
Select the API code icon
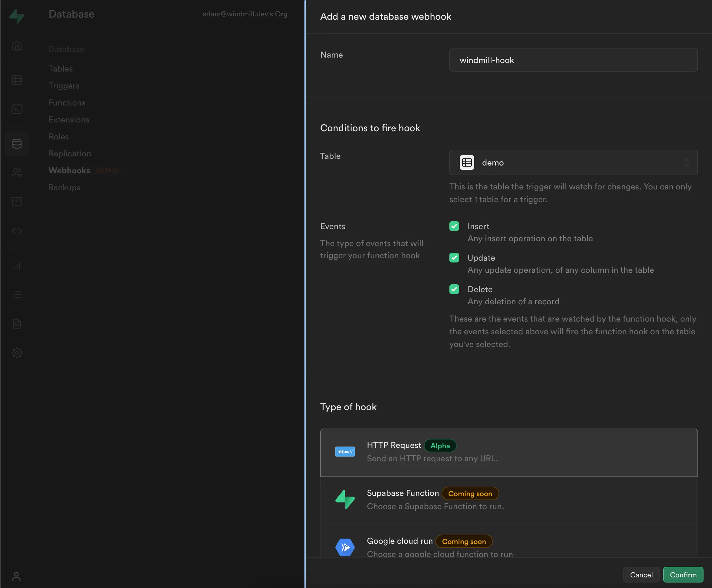tap(17, 231)
